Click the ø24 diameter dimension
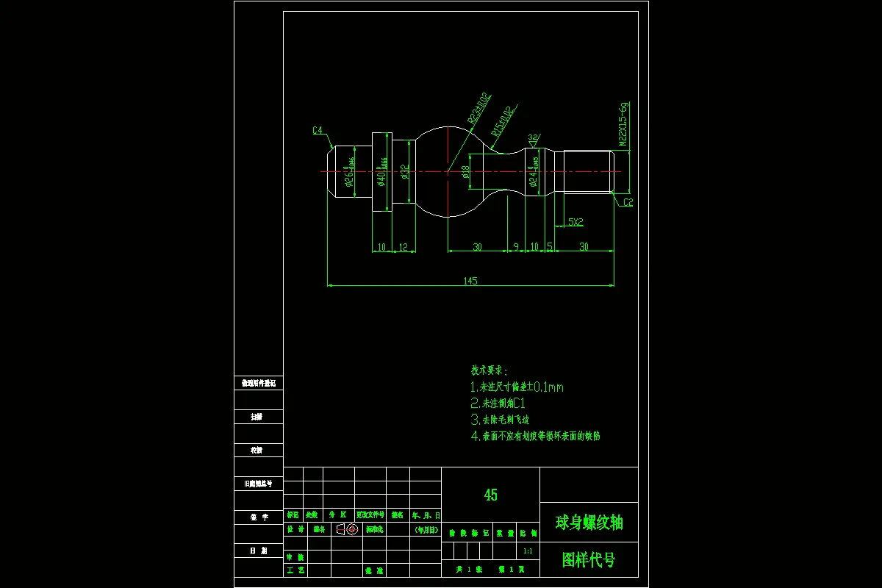 (534, 172)
